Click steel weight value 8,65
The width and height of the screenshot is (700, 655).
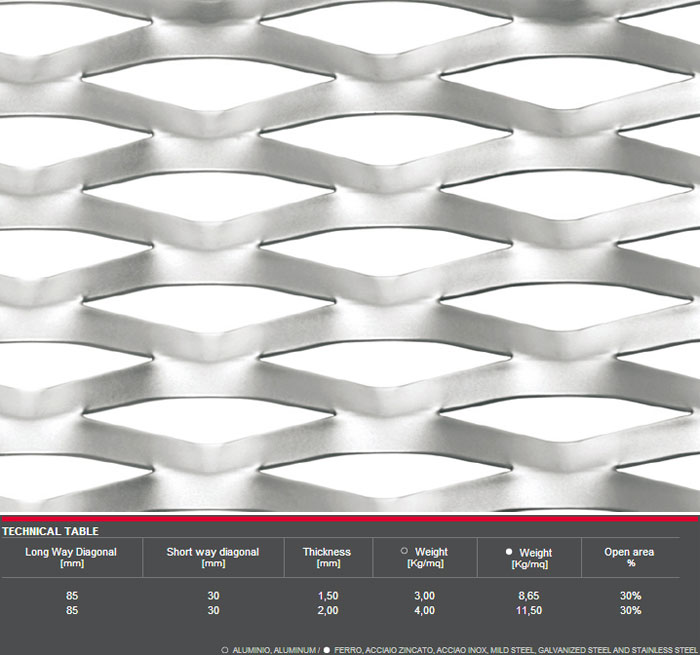pos(529,596)
